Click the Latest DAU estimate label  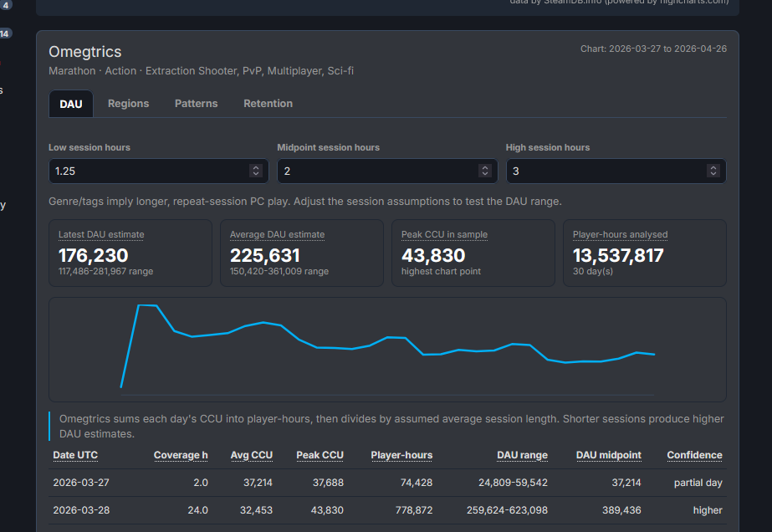[x=101, y=234]
